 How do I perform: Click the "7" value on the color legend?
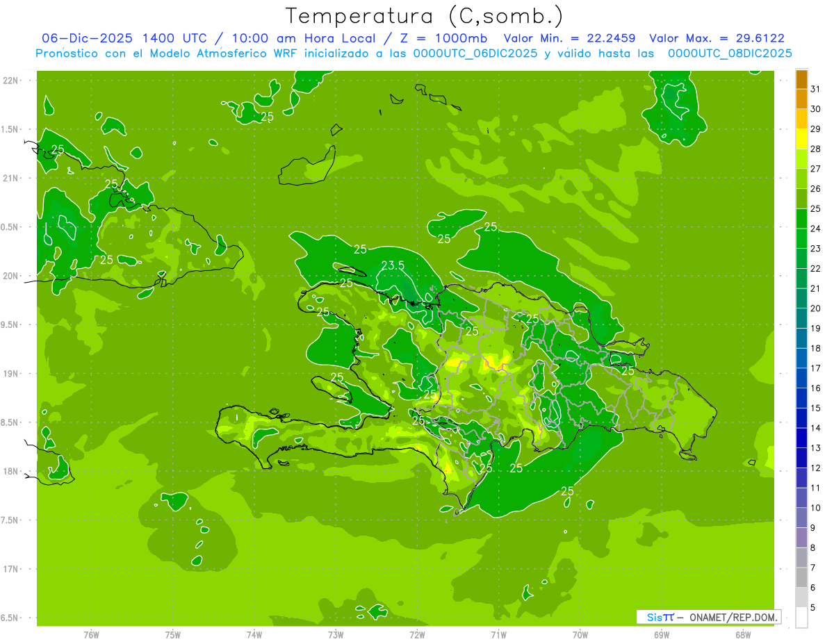813,568
